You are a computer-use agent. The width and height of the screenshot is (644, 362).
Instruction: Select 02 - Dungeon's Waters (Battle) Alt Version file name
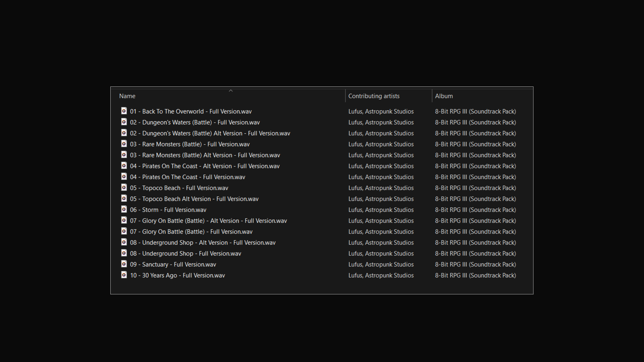tap(210, 133)
